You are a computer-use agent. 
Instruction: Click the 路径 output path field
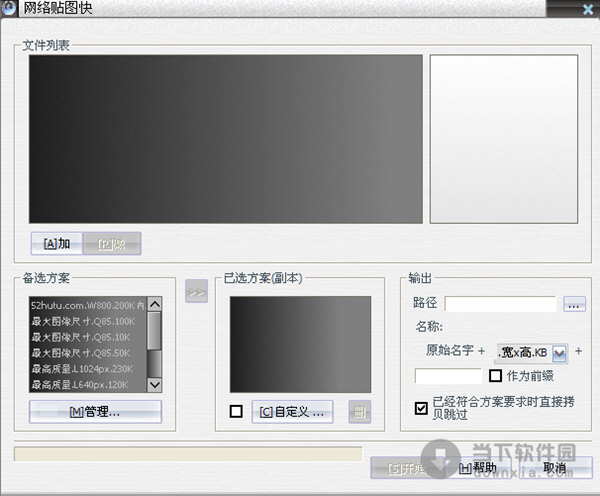click(x=501, y=304)
